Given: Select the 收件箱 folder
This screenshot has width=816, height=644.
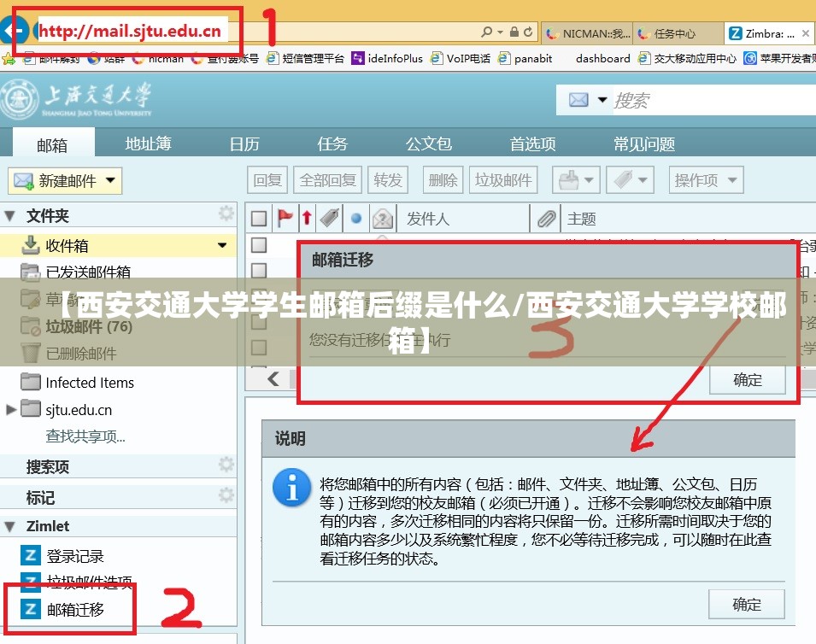Looking at the screenshot, I should (118, 245).
